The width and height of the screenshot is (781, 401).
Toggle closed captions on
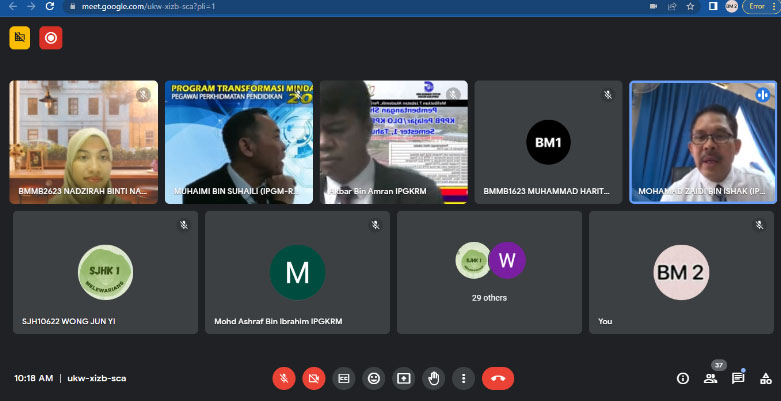(344, 378)
